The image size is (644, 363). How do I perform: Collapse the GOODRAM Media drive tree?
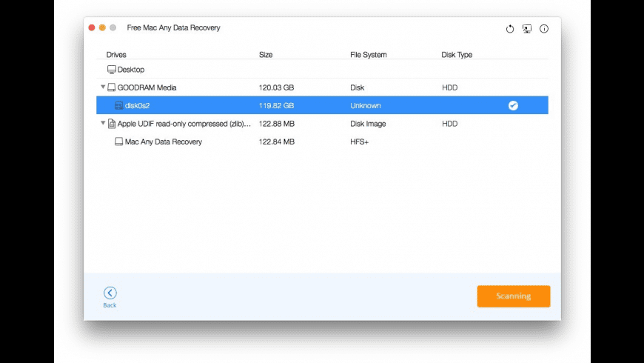click(103, 87)
